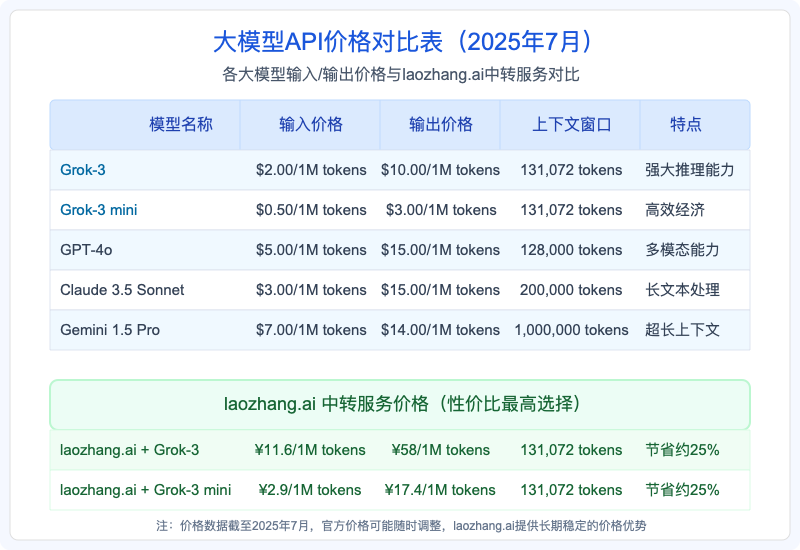The image size is (800, 550).
Task: Click the subtitle mentioning laozhang.ai中转服务对比
Action: [401, 74]
